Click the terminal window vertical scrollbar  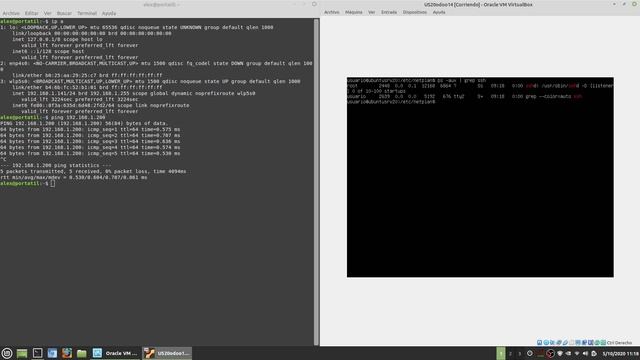[x=316, y=182]
